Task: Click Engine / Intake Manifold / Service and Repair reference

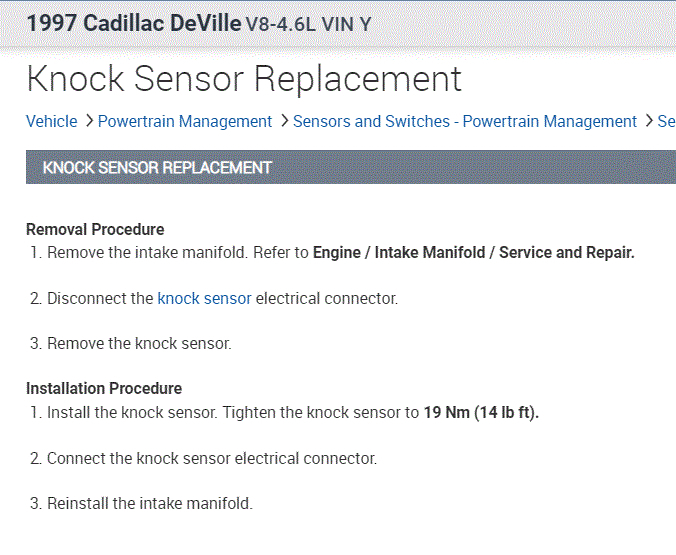Action: 473,252
